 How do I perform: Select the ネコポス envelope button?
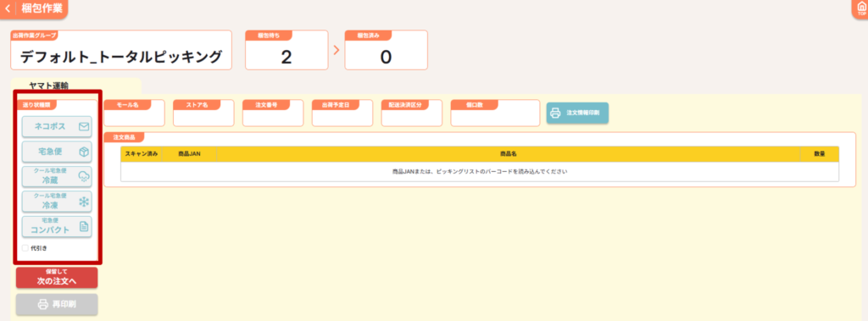coord(57,127)
